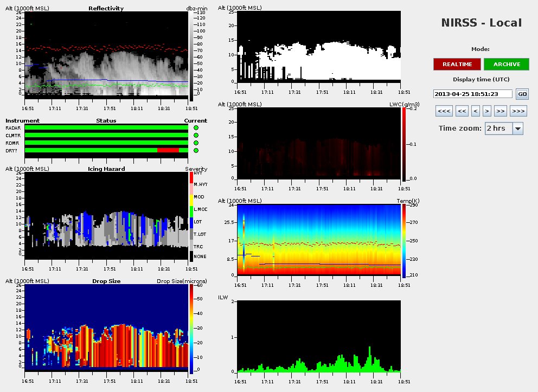Click the double right arrow step button
This screenshot has height=392, width=538.
501,111
